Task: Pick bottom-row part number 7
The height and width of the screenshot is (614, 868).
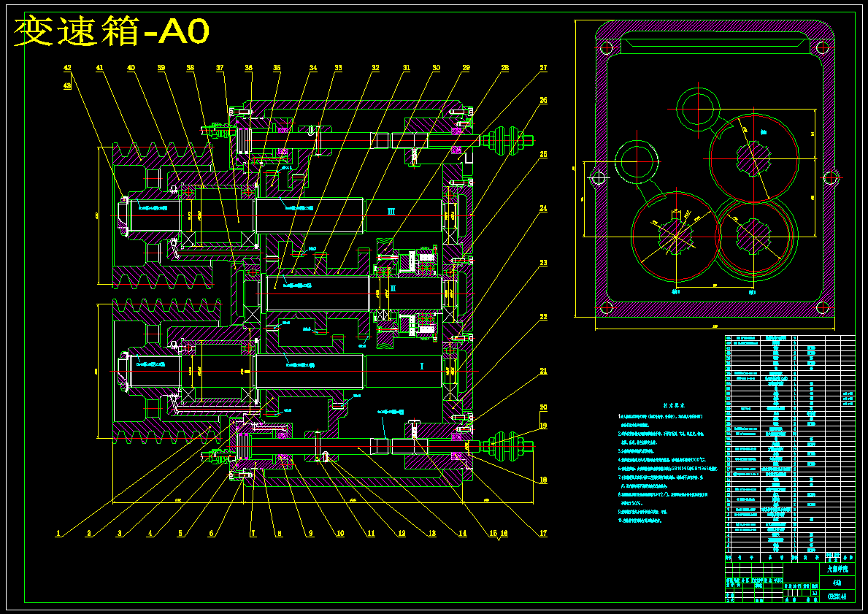Action: tap(253, 534)
